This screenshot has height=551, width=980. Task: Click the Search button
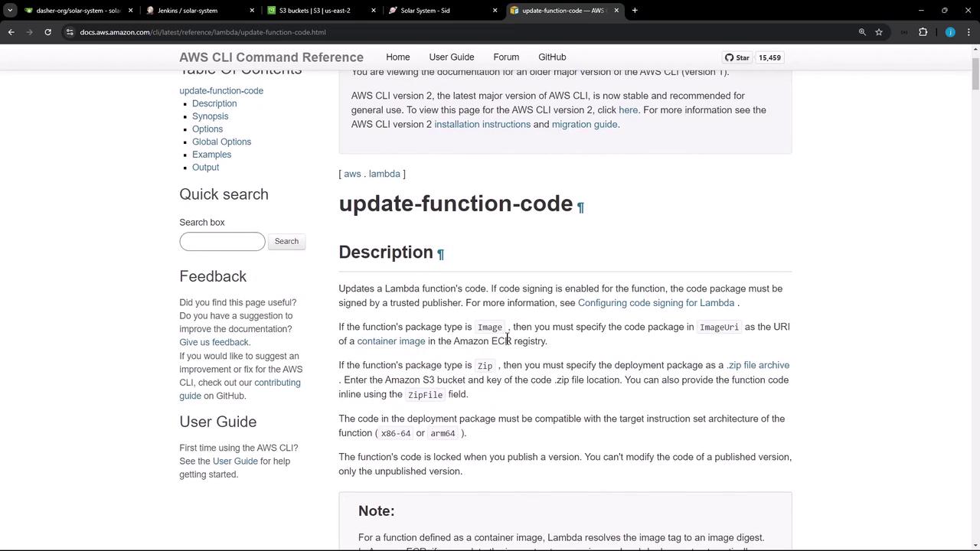286,241
